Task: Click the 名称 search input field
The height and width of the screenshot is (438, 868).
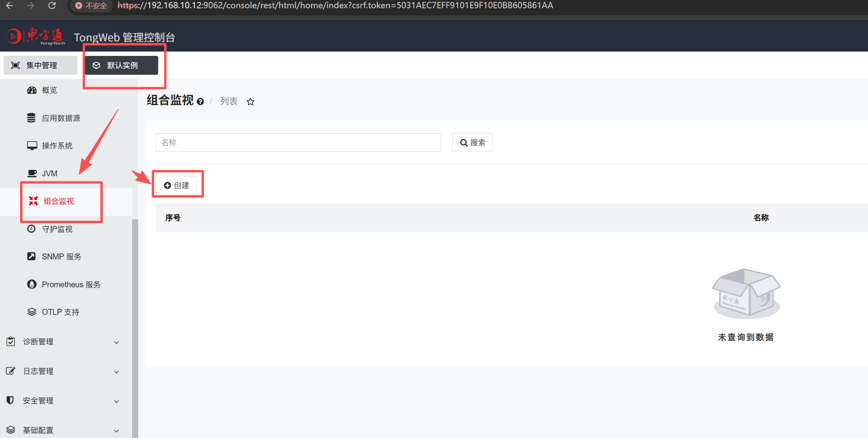Action: pos(298,142)
